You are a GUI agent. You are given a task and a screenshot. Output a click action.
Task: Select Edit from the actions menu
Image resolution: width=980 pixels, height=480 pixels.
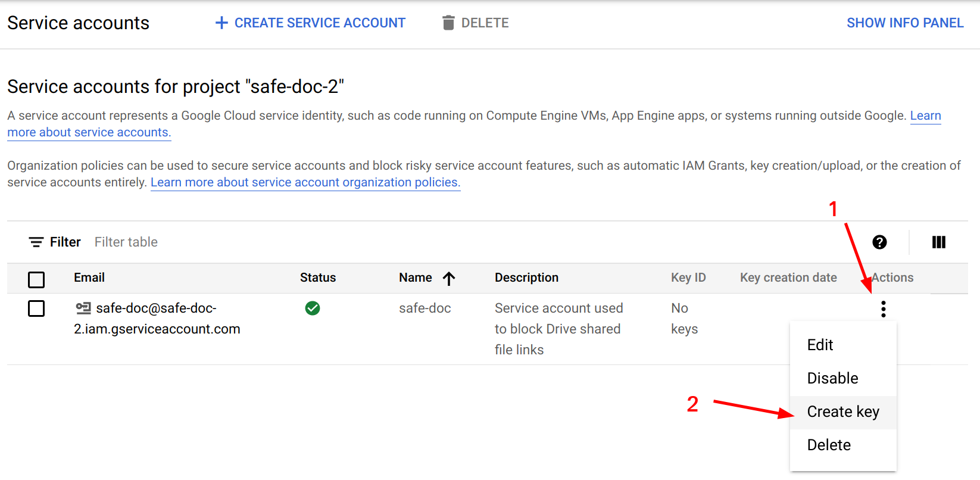[820, 345]
